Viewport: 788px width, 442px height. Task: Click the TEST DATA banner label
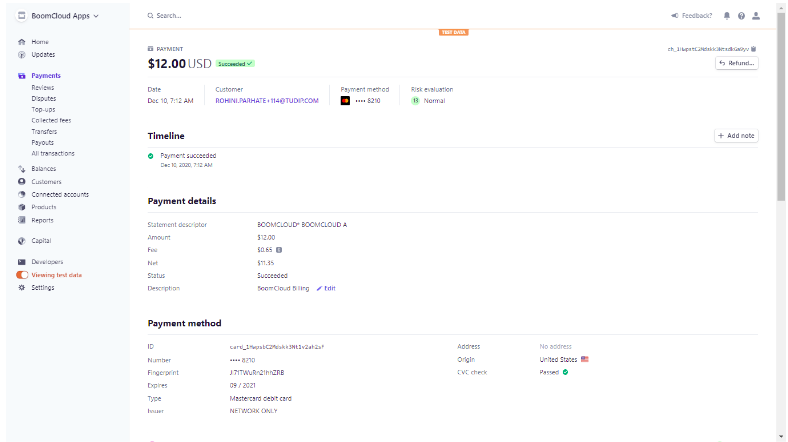tap(453, 32)
